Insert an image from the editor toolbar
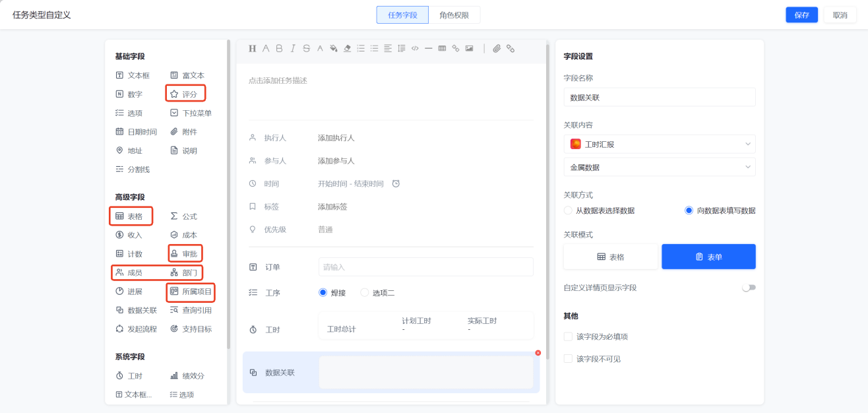868x413 pixels. click(469, 48)
